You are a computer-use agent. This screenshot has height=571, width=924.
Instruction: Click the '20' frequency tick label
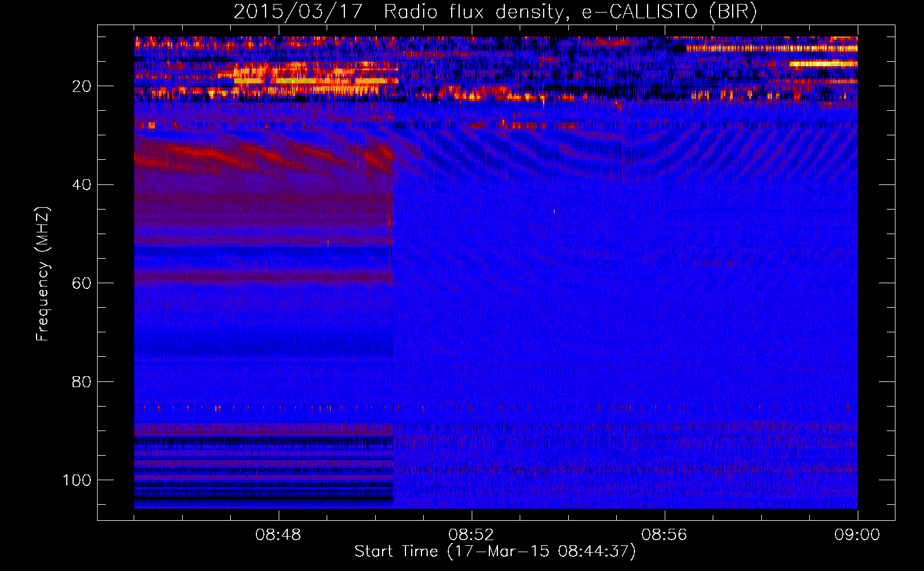click(x=82, y=86)
